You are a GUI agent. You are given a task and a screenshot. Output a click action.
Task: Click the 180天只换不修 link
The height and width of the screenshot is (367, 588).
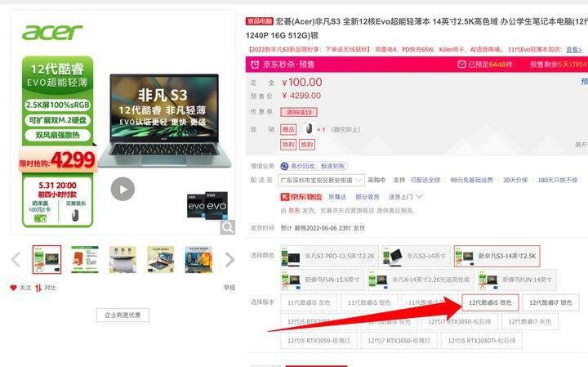(x=557, y=180)
